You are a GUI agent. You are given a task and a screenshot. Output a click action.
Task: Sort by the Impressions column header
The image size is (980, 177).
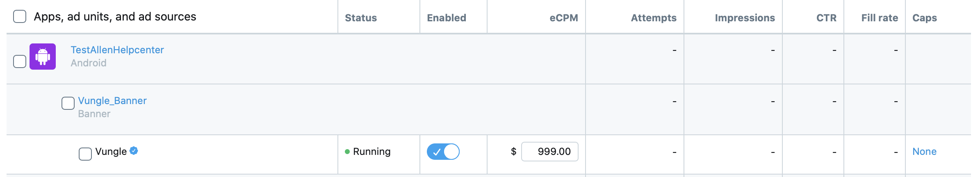(745, 18)
